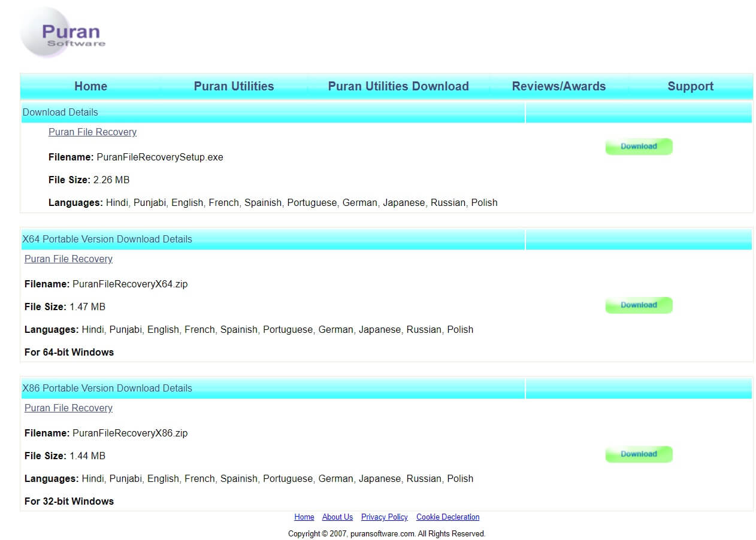Click the footer Home link
The height and width of the screenshot is (540, 756).
pyautogui.click(x=304, y=517)
